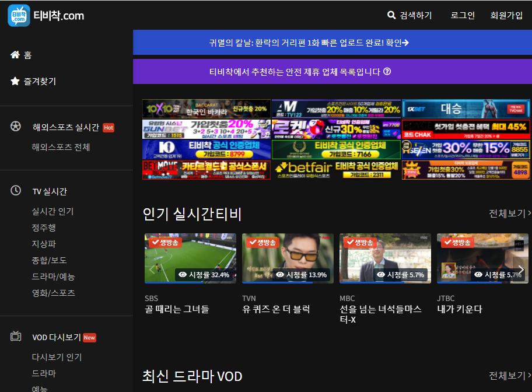Click the eye icon on MBC viewer rating

(x=381, y=275)
